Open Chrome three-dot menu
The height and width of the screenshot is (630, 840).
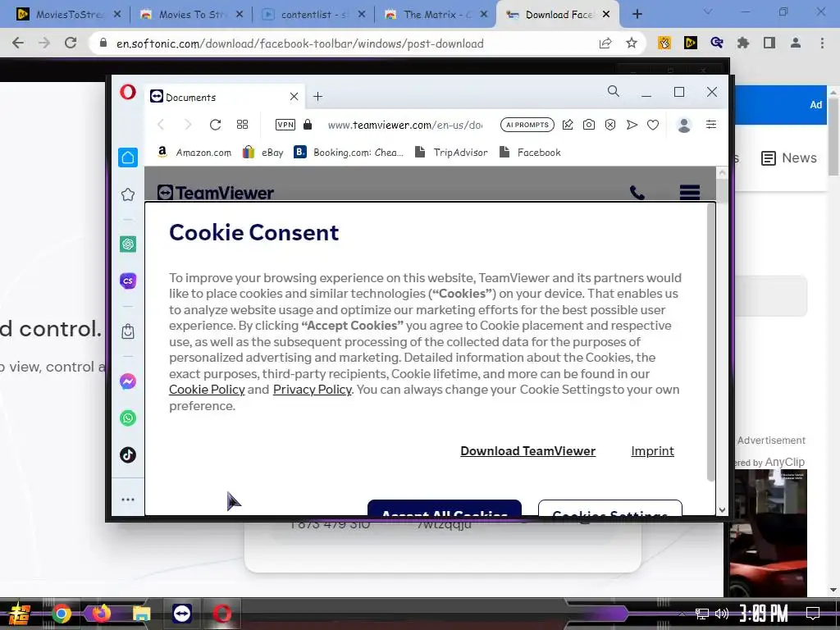(822, 43)
